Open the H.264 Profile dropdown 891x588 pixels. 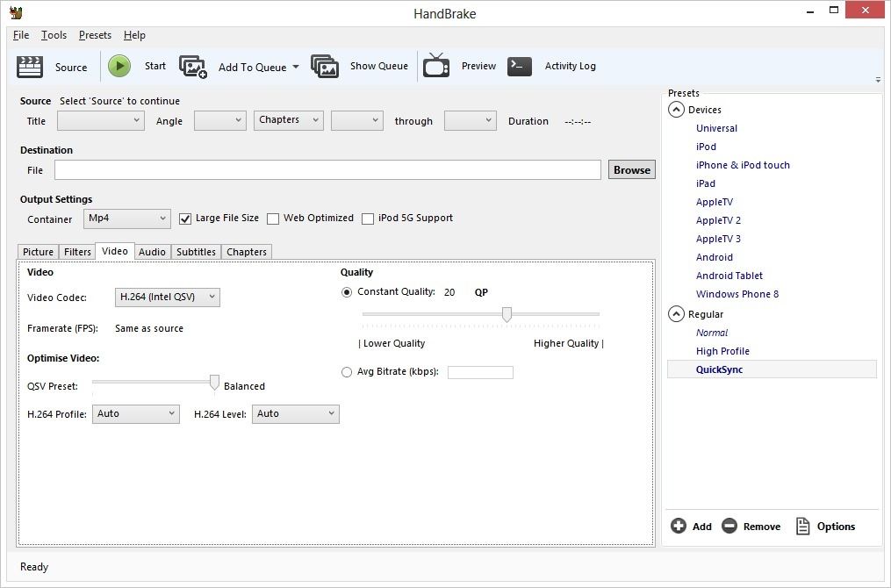[x=136, y=414]
